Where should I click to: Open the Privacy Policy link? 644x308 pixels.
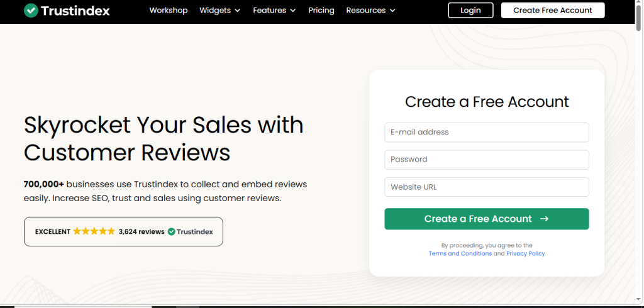(x=526, y=254)
